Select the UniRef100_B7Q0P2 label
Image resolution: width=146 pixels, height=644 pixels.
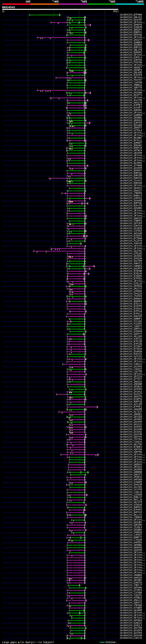coord(131,236)
